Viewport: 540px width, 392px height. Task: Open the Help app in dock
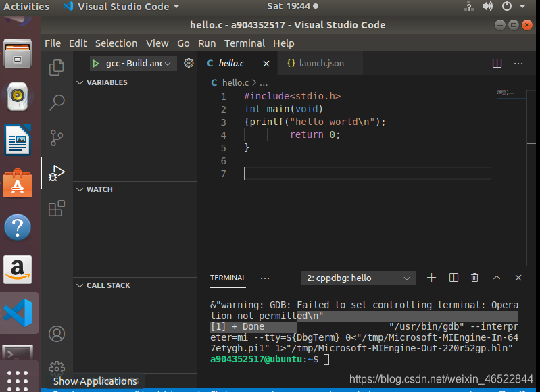click(18, 227)
